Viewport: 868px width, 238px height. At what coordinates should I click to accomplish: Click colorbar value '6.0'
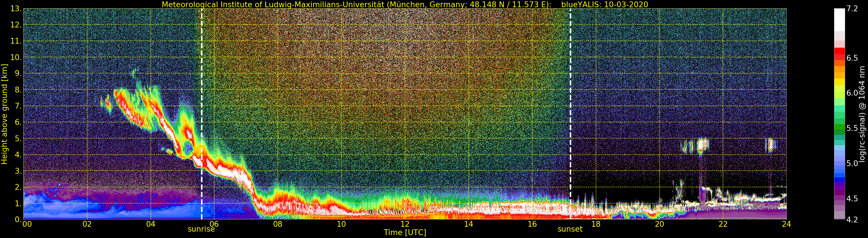pos(852,93)
